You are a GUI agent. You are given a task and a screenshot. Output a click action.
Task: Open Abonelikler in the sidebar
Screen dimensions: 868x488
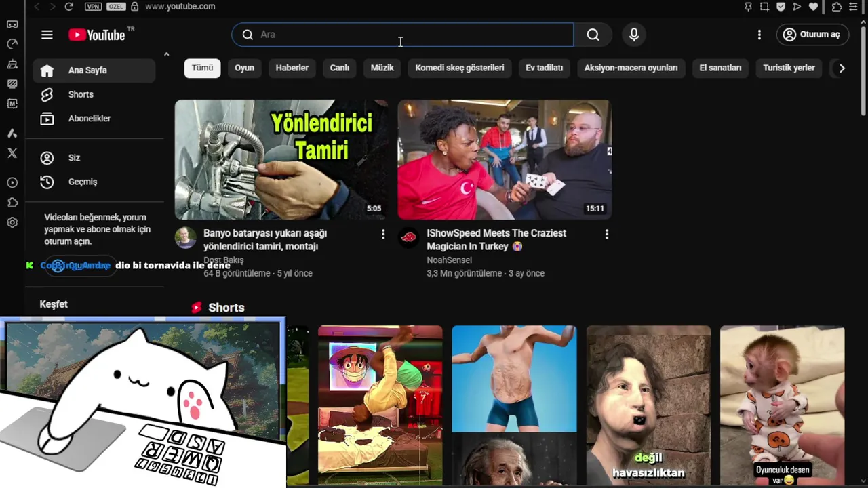[x=94, y=119]
